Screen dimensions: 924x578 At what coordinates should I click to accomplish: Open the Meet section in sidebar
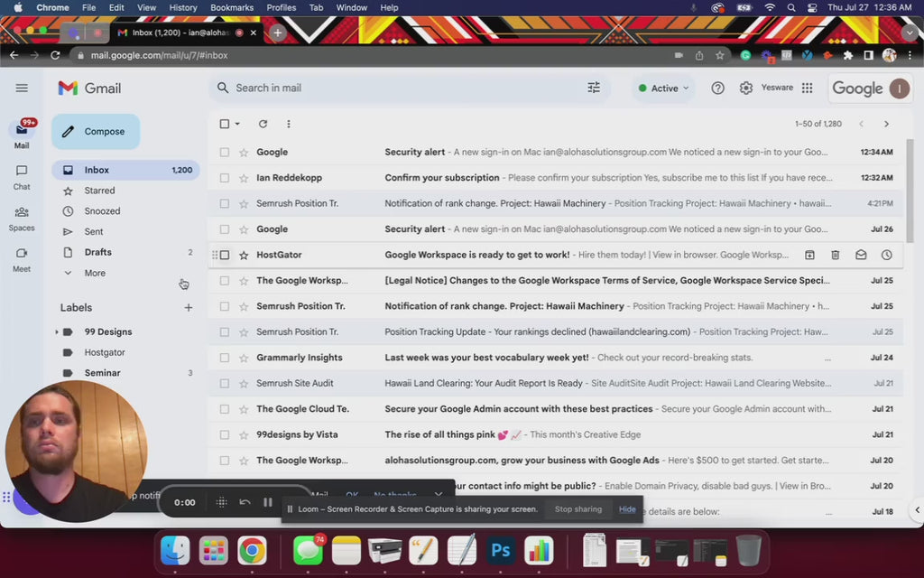pyautogui.click(x=22, y=259)
